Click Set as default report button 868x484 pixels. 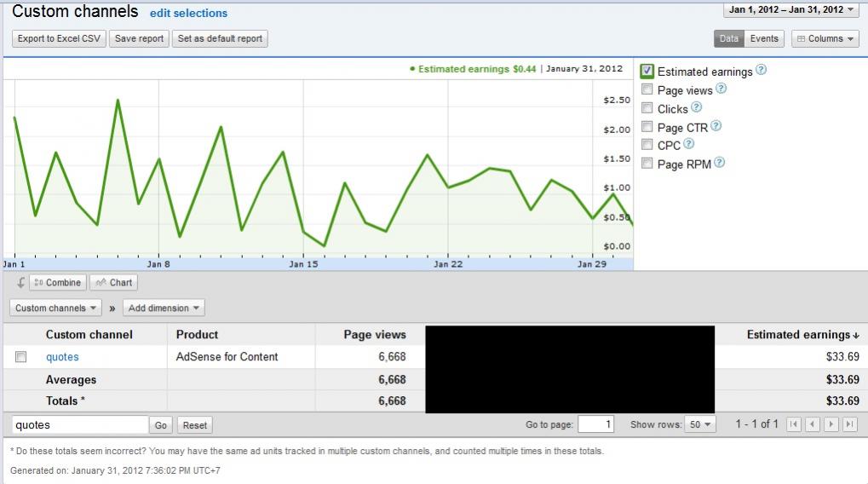[x=220, y=38]
